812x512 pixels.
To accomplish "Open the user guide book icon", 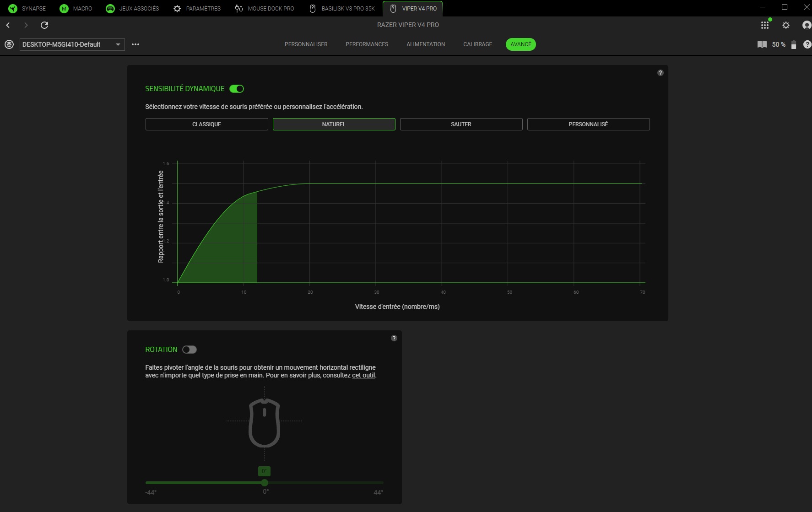I will 762,44.
